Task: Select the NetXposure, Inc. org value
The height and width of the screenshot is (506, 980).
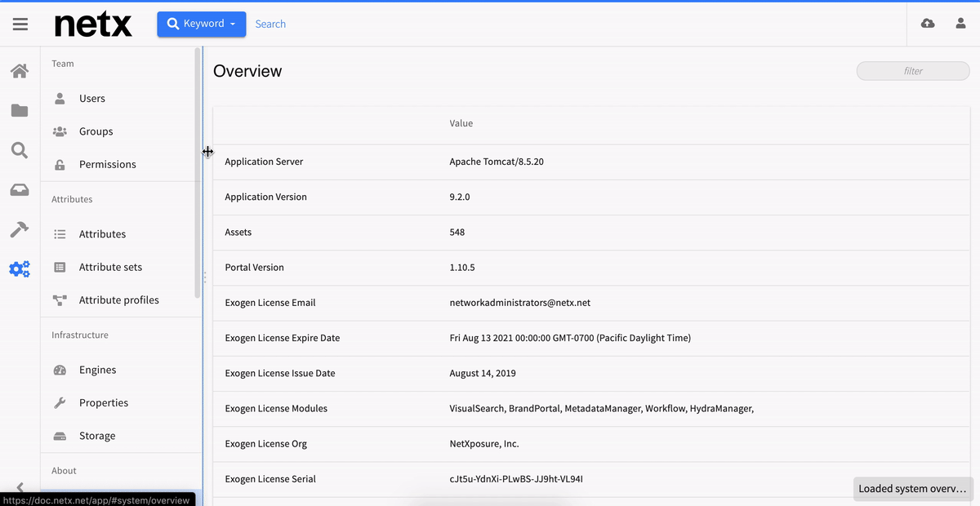Action: pos(484,444)
